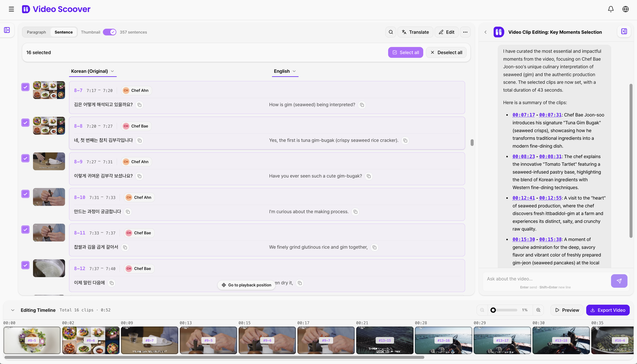Screen dimensions: 637x364
Task: Click the timeline horizontal scrollbar
Action: [214, 357]
